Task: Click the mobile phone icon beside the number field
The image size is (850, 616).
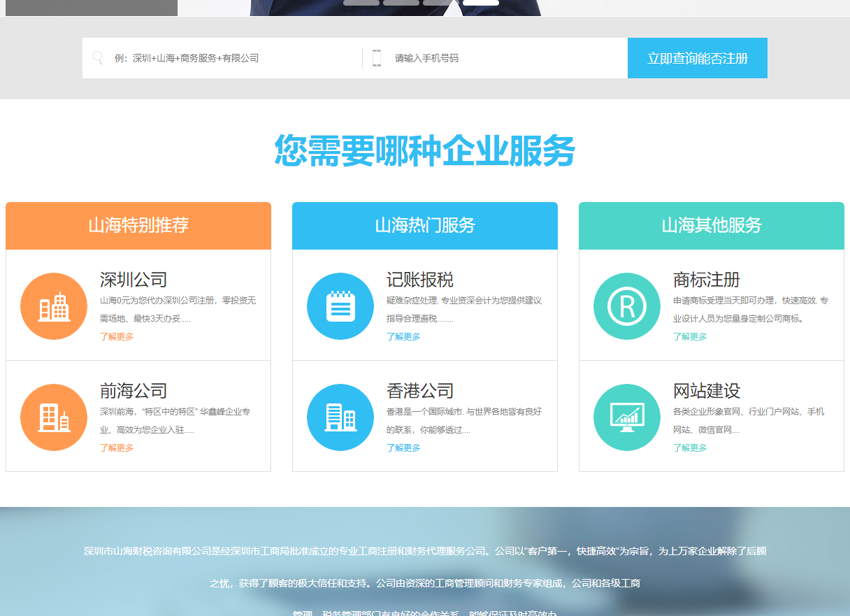Action: pos(378,57)
